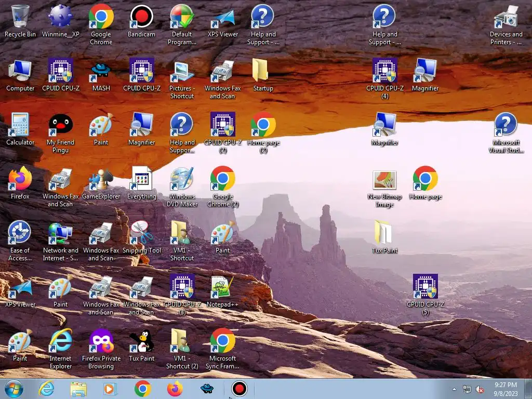Click the Tux Paint penguin shortcut
This screenshot has height=399, width=532.
[141, 345]
